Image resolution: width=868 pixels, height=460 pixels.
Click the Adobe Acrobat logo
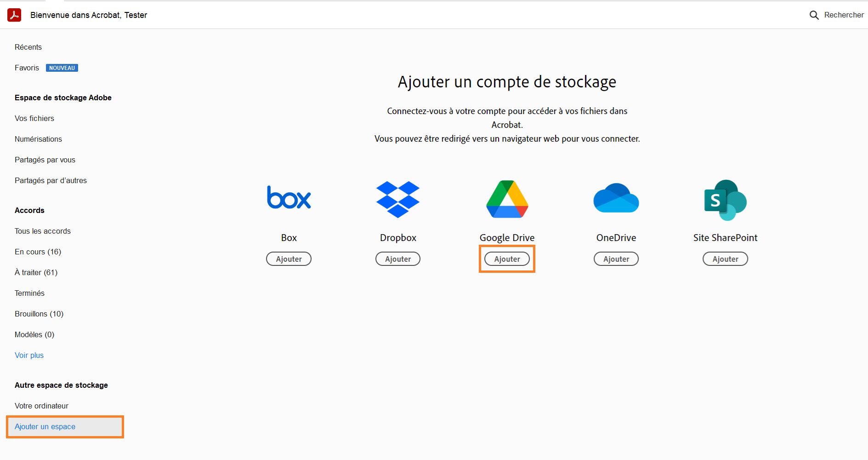(14, 14)
